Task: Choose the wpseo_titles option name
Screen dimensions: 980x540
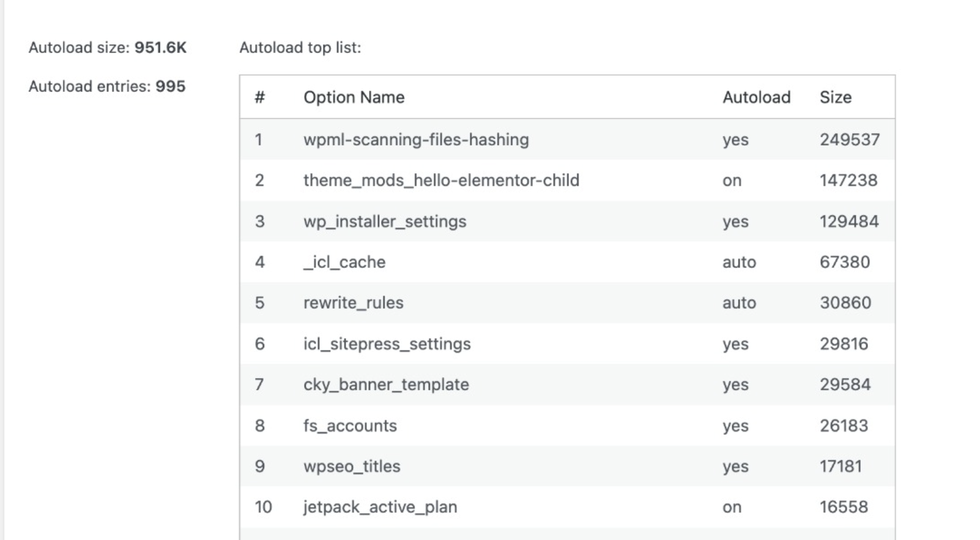Action: [352, 467]
